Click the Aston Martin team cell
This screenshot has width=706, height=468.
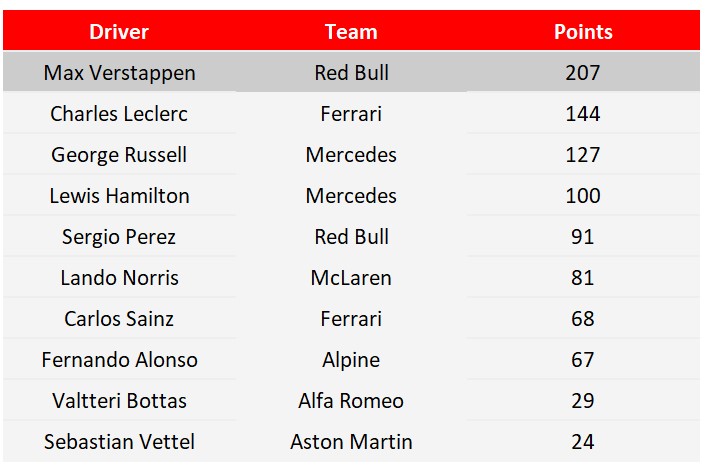tap(351, 441)
